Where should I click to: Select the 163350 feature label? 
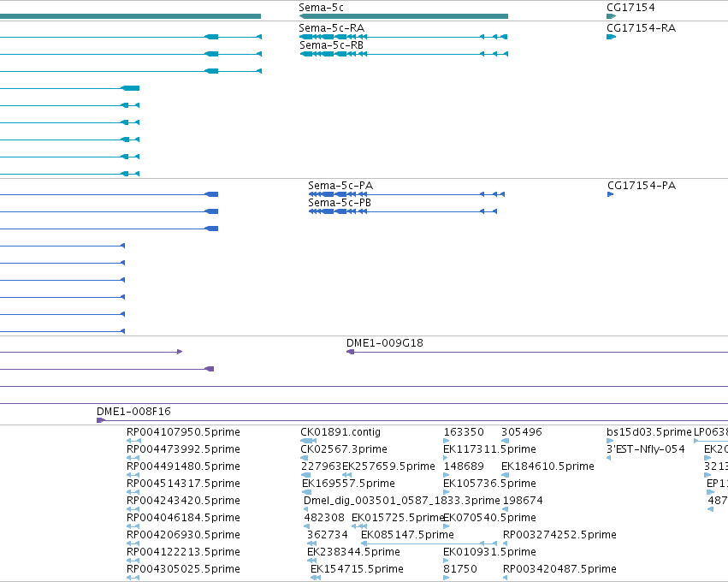464,432
